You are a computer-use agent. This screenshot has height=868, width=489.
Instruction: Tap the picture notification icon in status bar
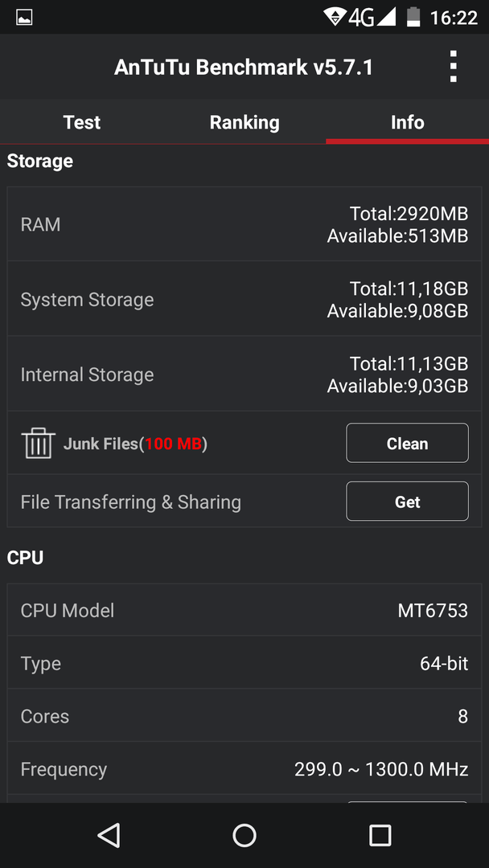(x=24, y=17)
